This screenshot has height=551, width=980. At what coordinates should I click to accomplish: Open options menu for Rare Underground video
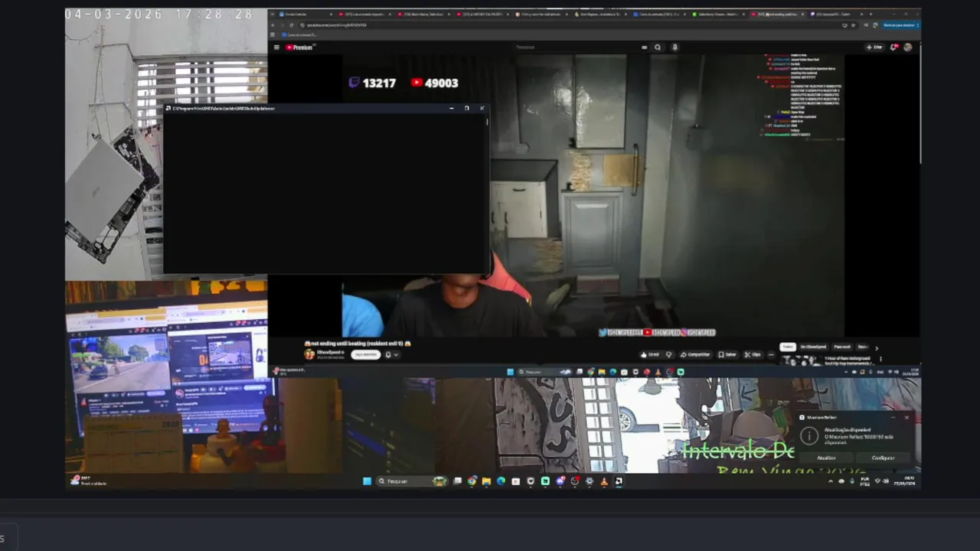[x=880, y=359]
